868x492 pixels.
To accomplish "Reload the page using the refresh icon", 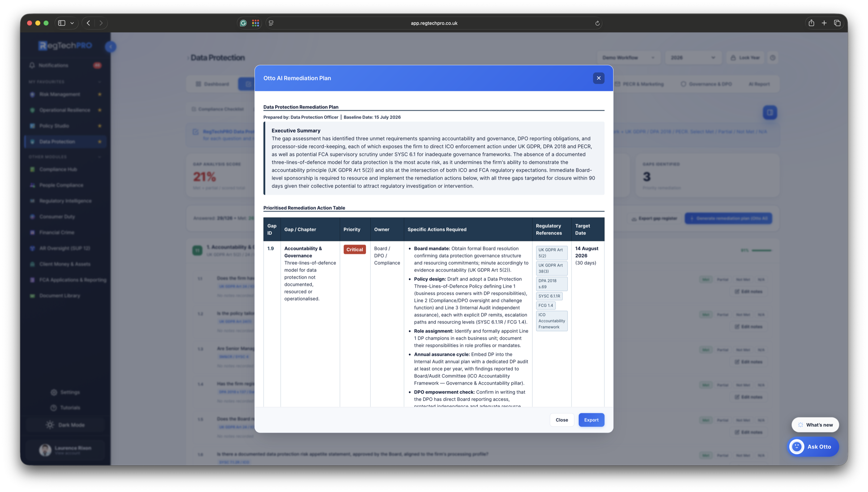I will point(597,23).
